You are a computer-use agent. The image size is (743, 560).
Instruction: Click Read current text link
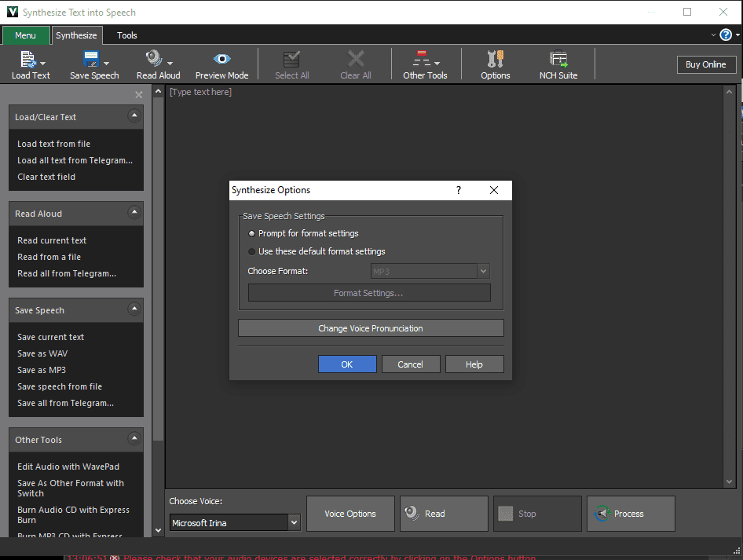point(52,240)
